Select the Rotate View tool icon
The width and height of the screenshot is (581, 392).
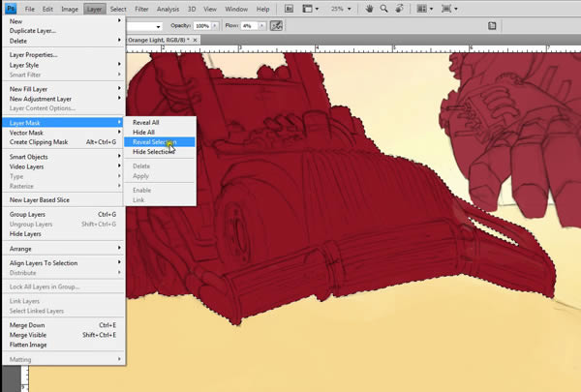[399, 9]
